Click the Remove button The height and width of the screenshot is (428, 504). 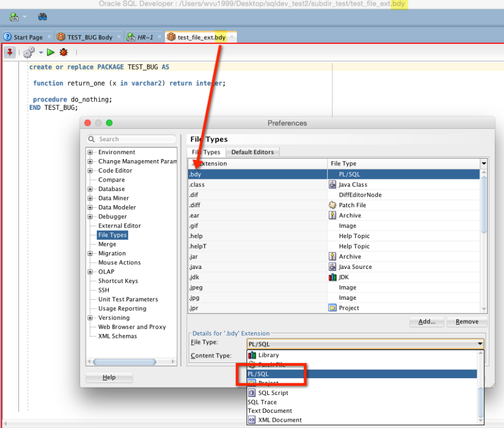click(x=466, y=322)
